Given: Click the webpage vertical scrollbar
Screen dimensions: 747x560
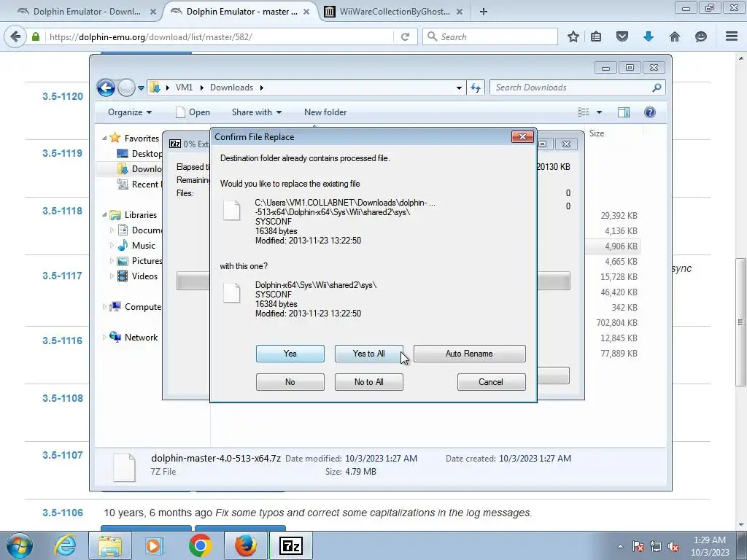Looking at the screenshot, I should 740,322.
